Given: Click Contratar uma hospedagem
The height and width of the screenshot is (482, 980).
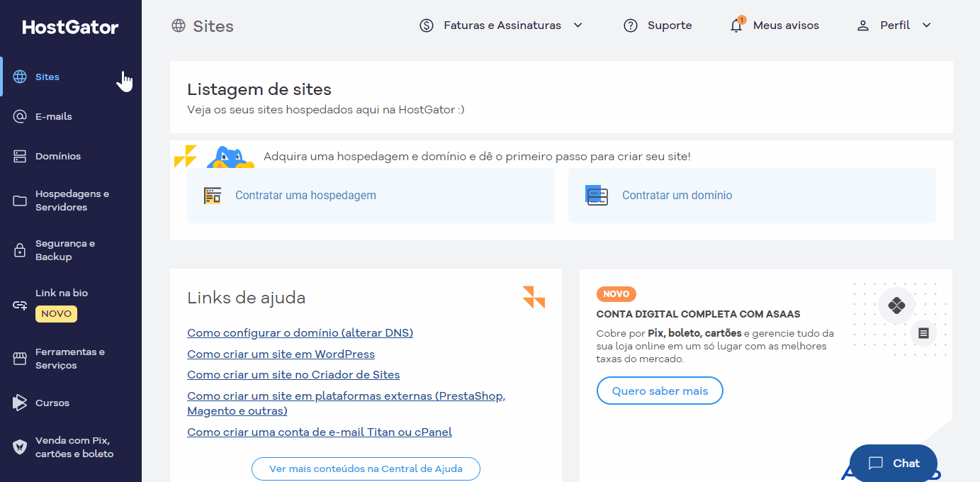Looking at the screenshot, I should click(371, 196).
